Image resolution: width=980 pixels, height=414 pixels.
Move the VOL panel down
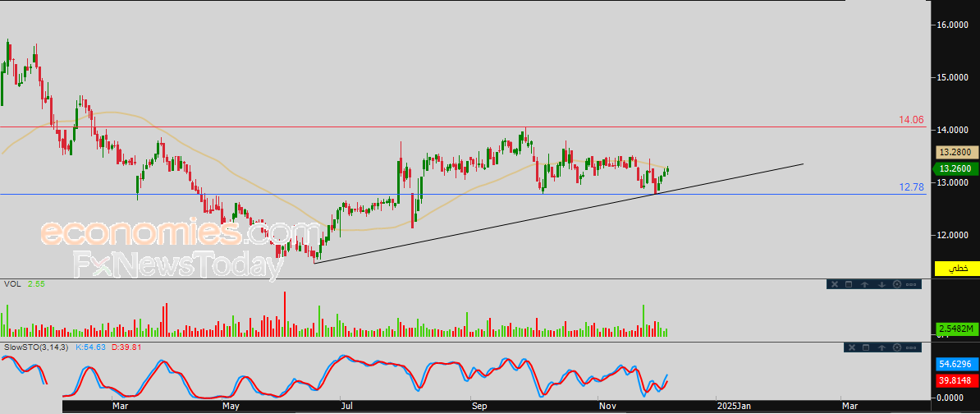882,284
